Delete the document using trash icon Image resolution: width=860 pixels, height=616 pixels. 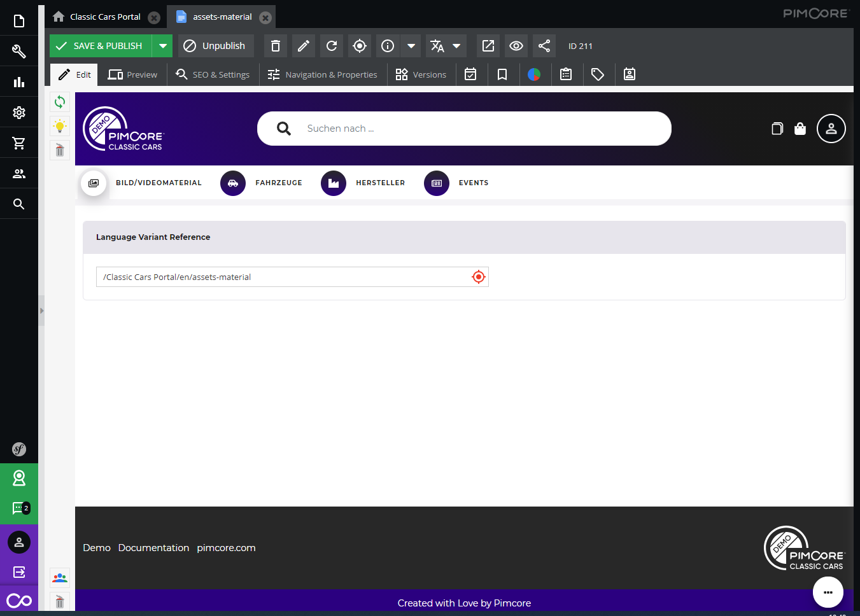pyautogui.click(x=276, y=46)
